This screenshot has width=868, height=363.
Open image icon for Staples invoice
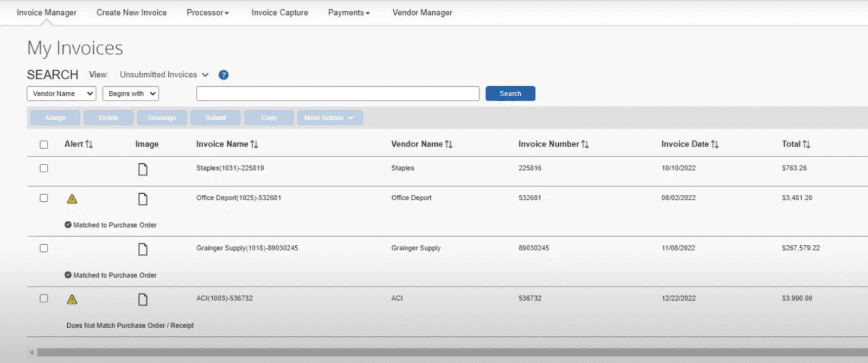click(x=143, y=169)
